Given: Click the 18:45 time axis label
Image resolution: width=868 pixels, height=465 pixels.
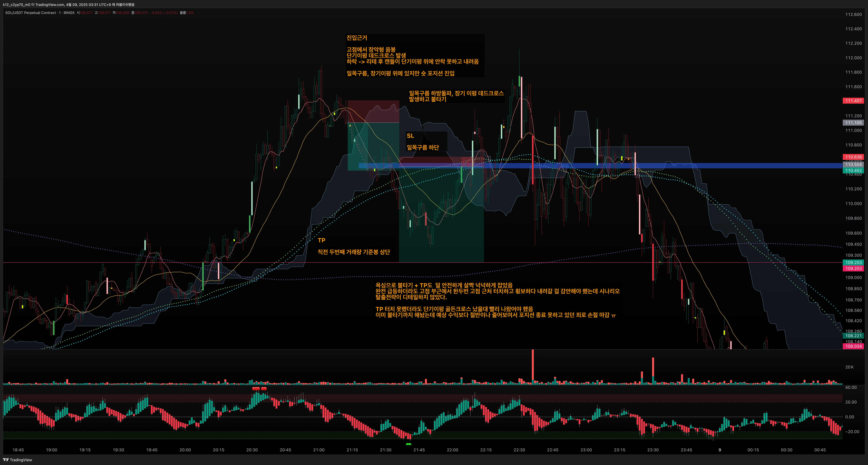Looking at the screenshot, I should point(18,450).
